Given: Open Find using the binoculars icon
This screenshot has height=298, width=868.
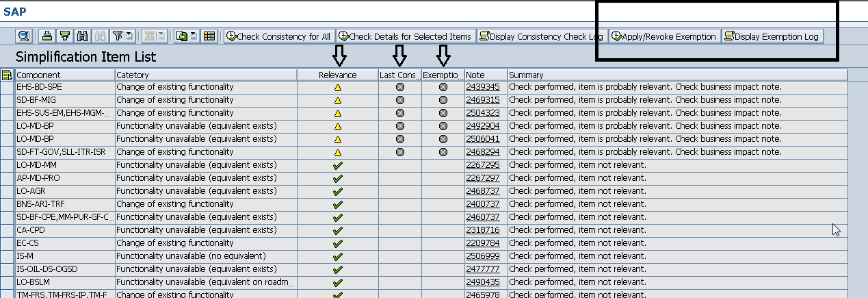Looking at the screenshot, I should [83, 36].
